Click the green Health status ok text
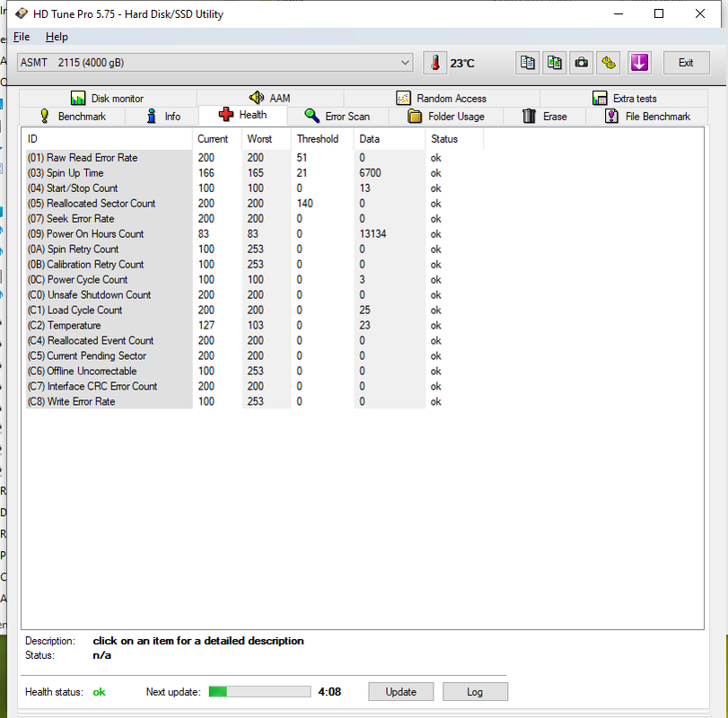Image resolution: width=728 pixels, height=718 pixels. (99, 692)
